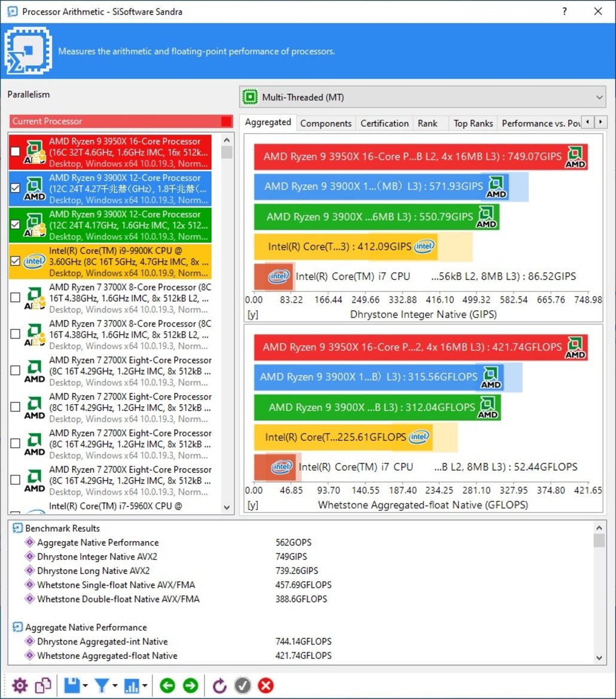Click the title bar help question mark button
Image resolution: width=616 pixels, height=699 pixels.
(565, 11)
